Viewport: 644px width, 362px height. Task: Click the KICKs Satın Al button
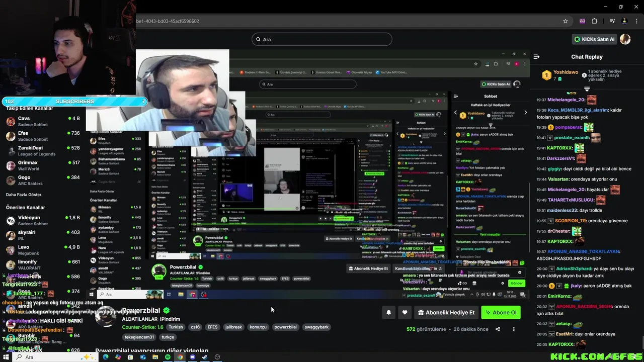pos(595,39)
